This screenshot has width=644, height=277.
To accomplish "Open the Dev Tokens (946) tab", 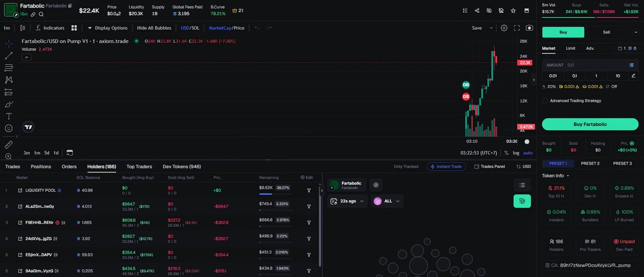I will (182, 166).
